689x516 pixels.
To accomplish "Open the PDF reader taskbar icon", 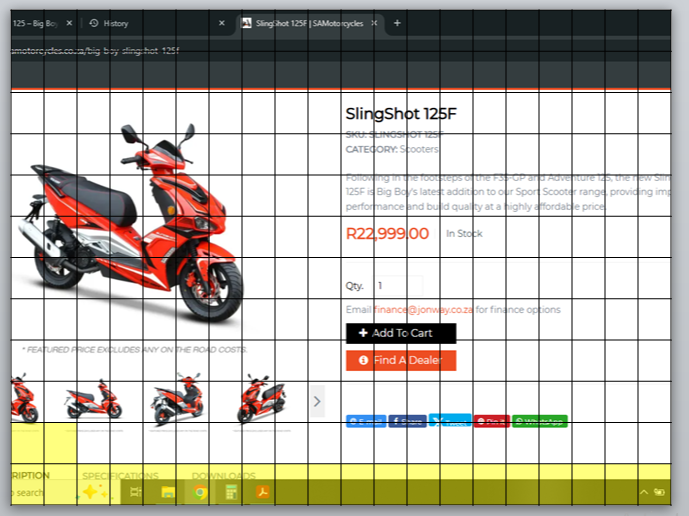I will [x=262, y=492].
